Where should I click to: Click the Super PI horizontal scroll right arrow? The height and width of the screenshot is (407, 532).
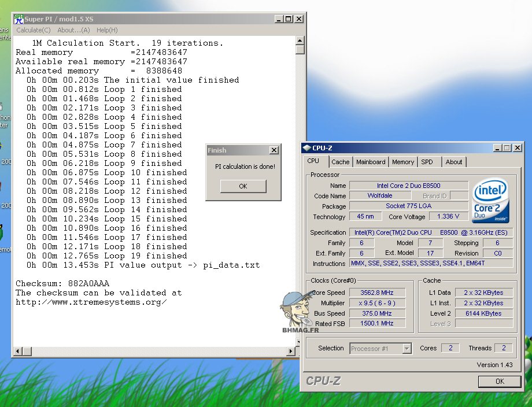point(290,351)
